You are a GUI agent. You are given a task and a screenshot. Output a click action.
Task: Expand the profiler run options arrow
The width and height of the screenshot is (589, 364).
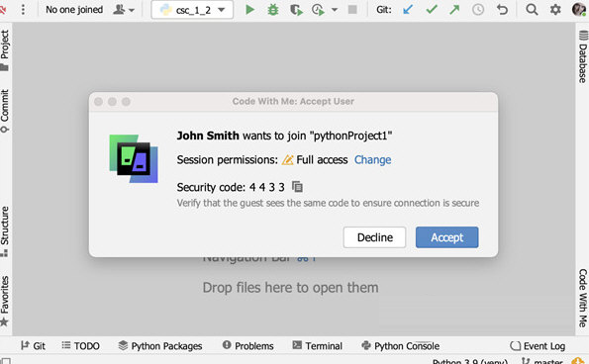(x=335, y=10)
